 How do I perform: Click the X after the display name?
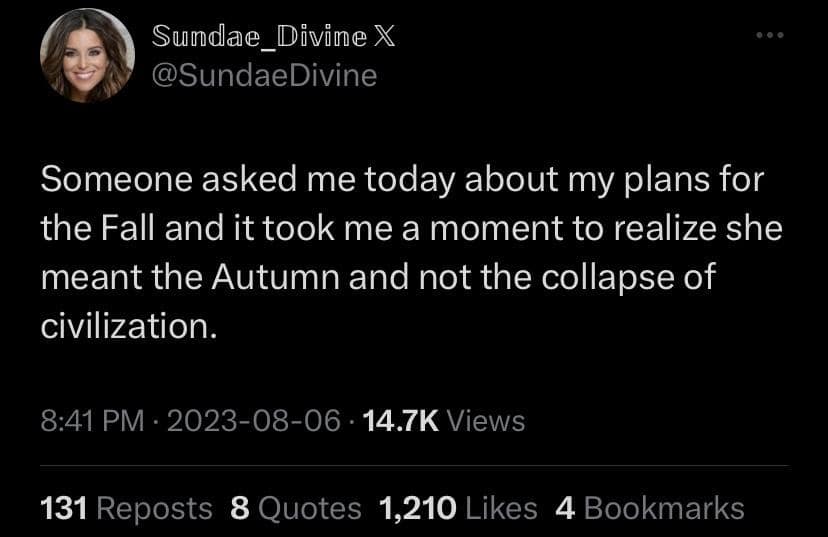click(383, 37)
